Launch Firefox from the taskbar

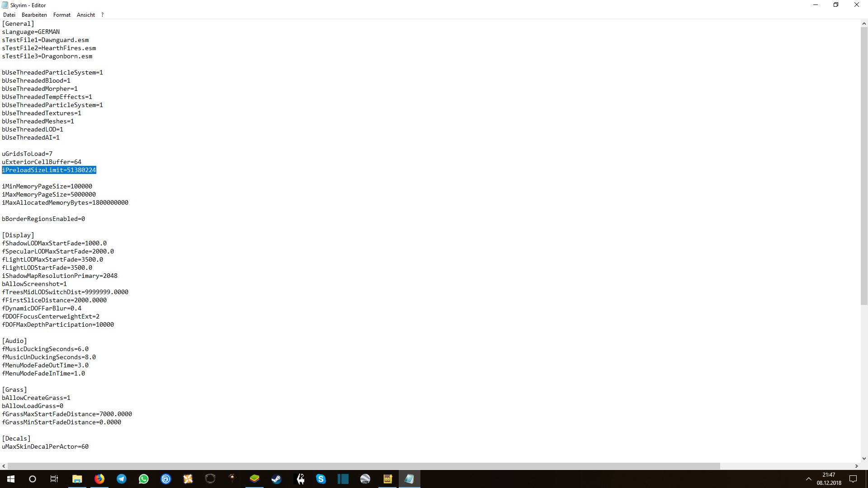pyautogui.click(x=99, y=479)
